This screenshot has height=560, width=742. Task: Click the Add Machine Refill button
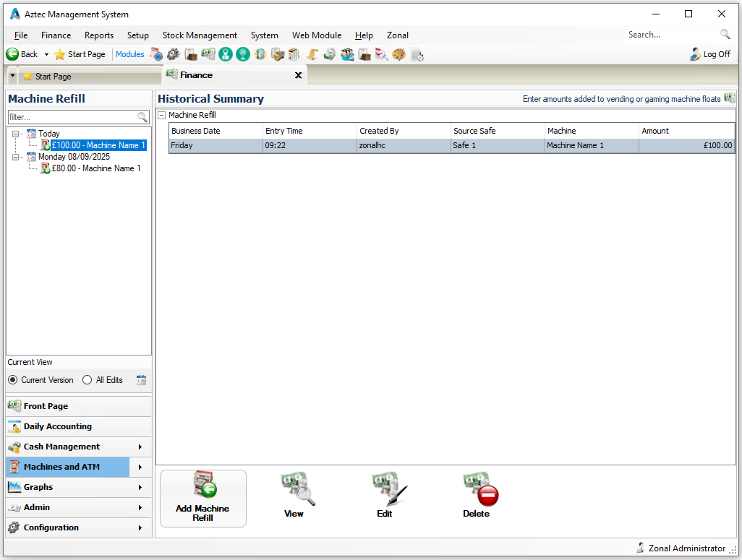point(202,499)
